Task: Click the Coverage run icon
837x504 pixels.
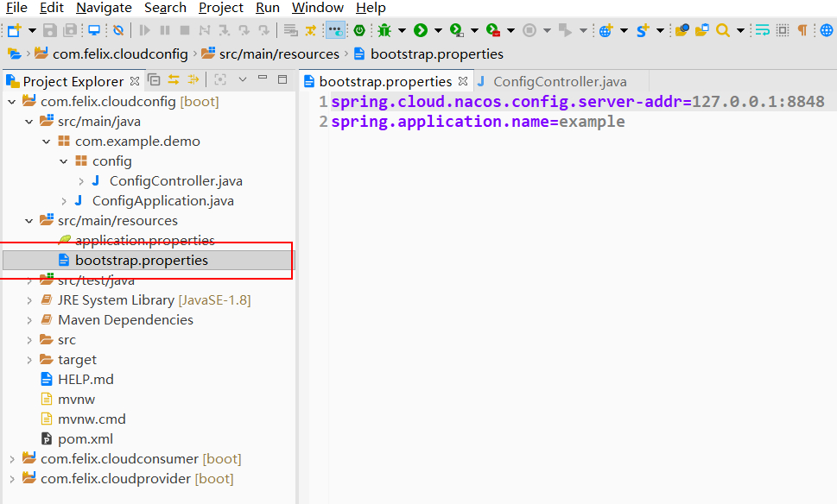Action: tap(456, 30)
